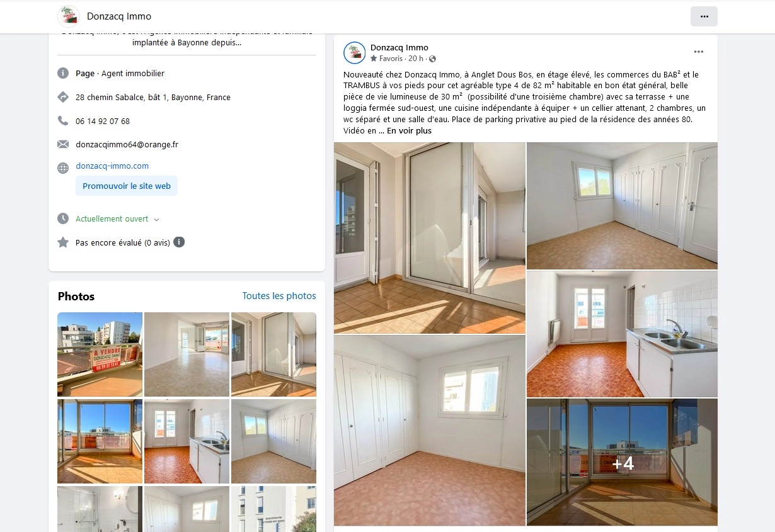This screenshot has width=775, height=532.
Task: Open the post options three-dot menu
Action: pos(699,52)
